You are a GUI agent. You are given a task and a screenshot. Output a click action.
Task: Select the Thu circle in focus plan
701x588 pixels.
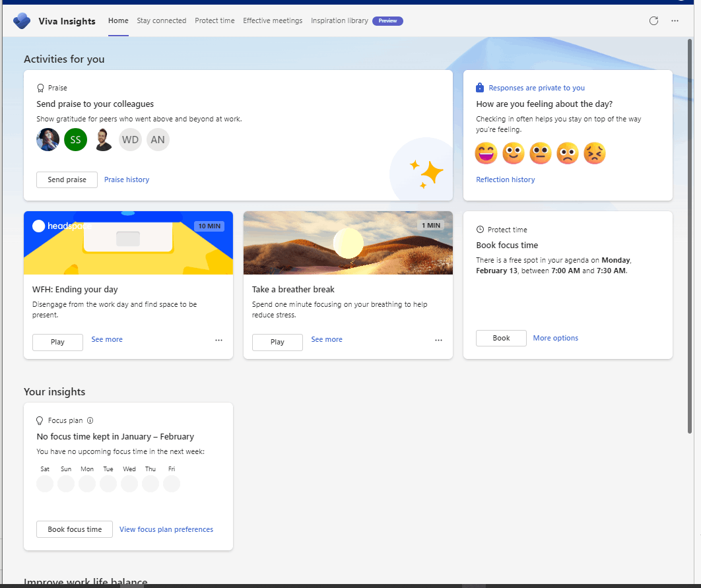point(150,484)
